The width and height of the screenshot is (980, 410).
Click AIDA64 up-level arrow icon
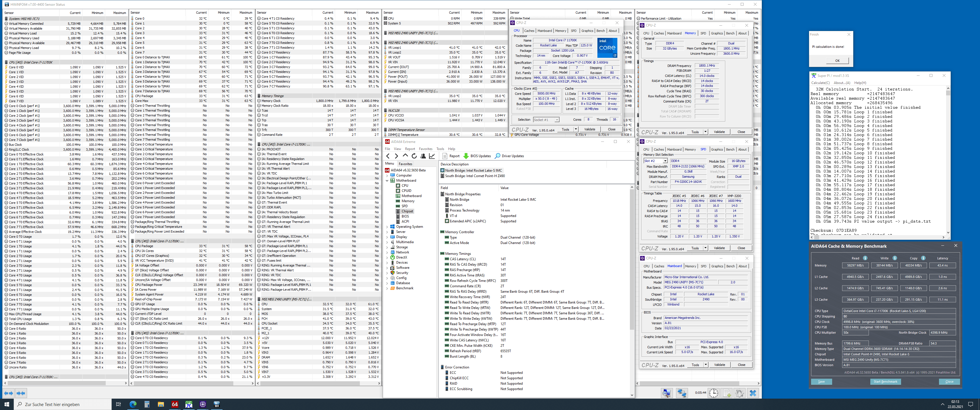405,156
